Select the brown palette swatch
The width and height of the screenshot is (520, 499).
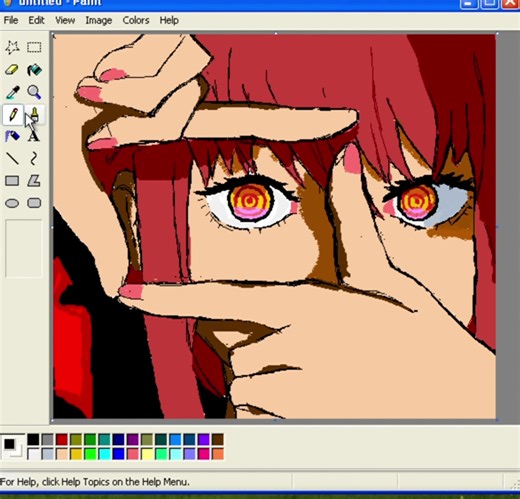coord(218,439)
